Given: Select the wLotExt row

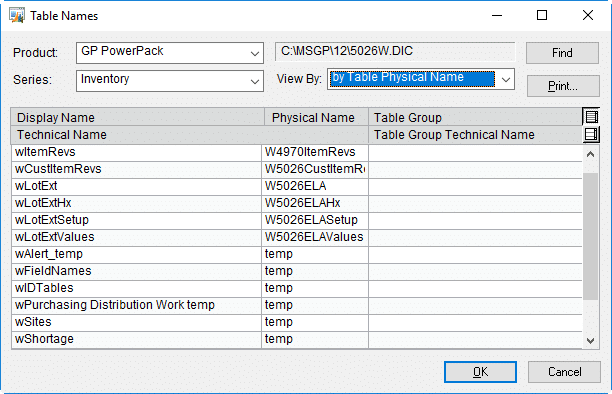Looking at the screenshot, I should [297, 186].
